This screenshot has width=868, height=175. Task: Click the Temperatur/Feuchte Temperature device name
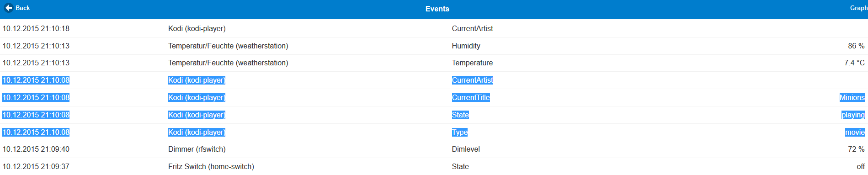pos(228,63)
